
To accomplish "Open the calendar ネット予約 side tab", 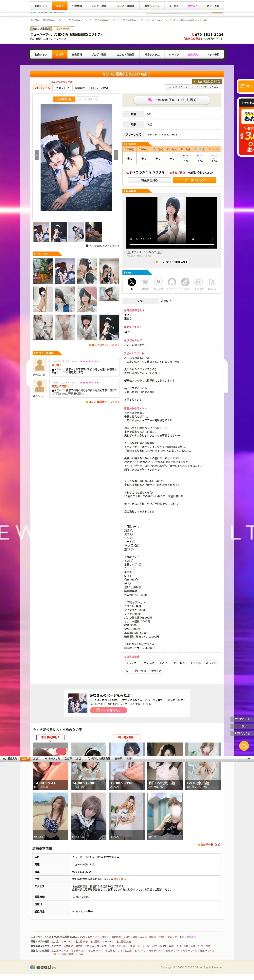I will tap(246, 86).
